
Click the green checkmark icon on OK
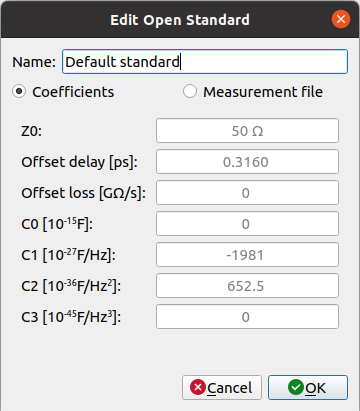pos(296,387)
